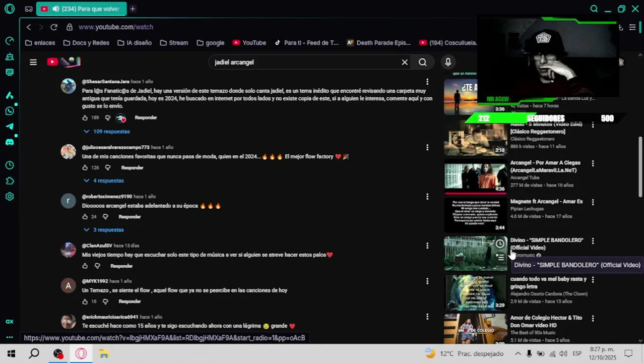Screen dimensions: 644x363
Task: Open the Docs y Redes bookmarks folder
Action: coord(86,43)
